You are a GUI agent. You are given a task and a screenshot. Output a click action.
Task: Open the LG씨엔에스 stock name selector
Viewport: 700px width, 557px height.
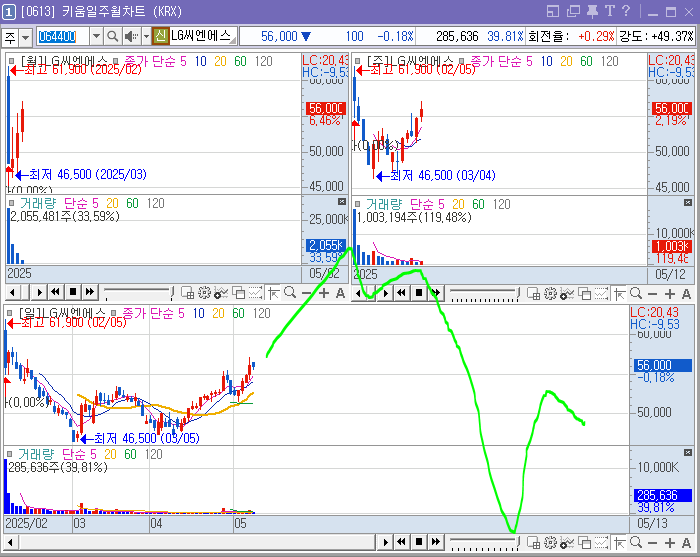203,36
